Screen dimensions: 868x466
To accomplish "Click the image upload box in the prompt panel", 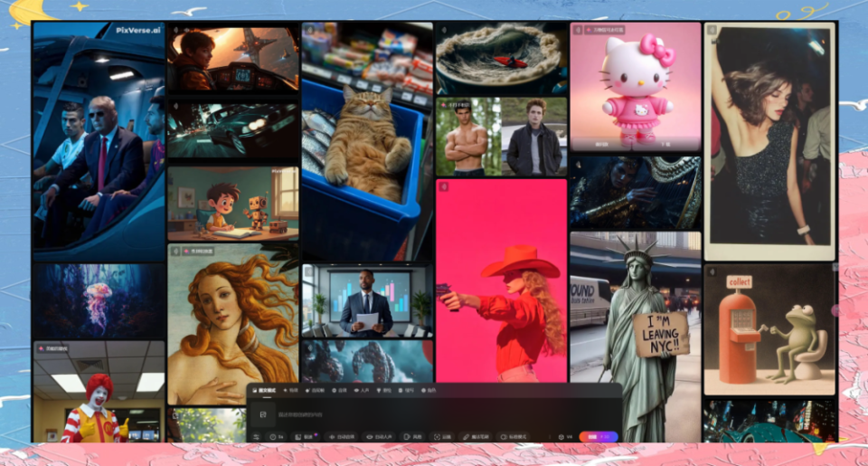I will tap(263, 414).
